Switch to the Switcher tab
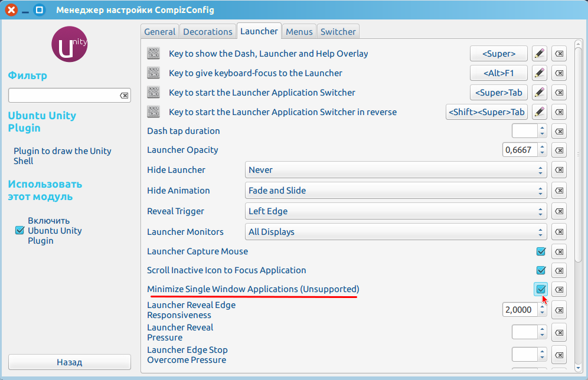 [338, 32]
